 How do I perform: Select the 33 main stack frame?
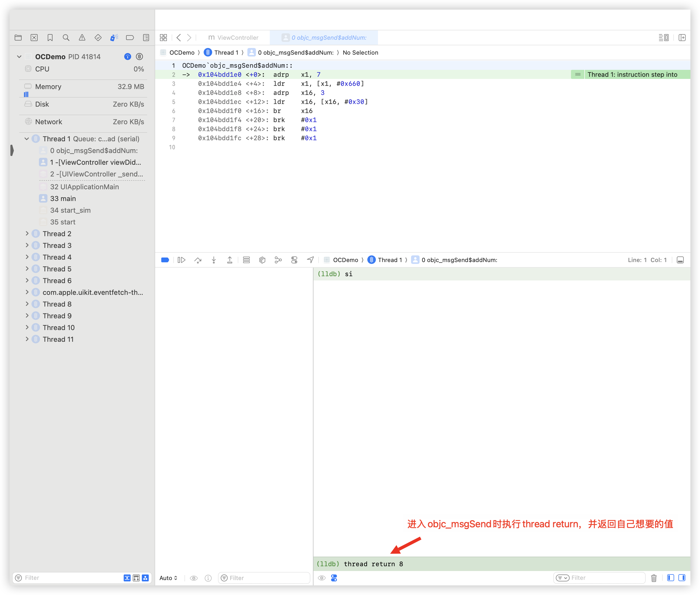pos(63,198)
